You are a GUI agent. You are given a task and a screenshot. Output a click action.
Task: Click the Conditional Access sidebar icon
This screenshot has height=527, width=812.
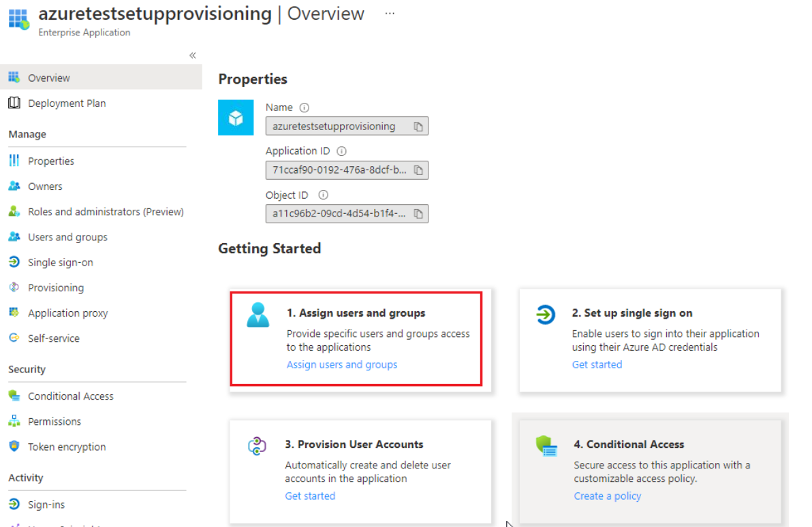coord(14,396)
